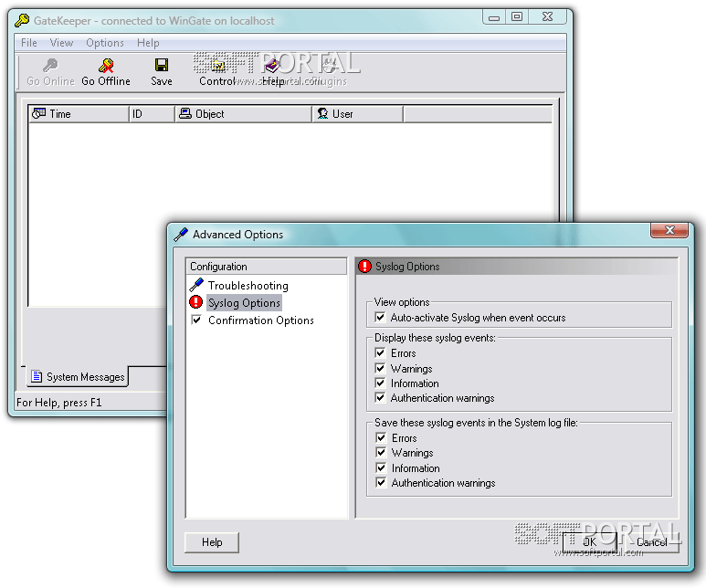
Task: Click the Confirmation Options checkmark icon
Action: 196,320
